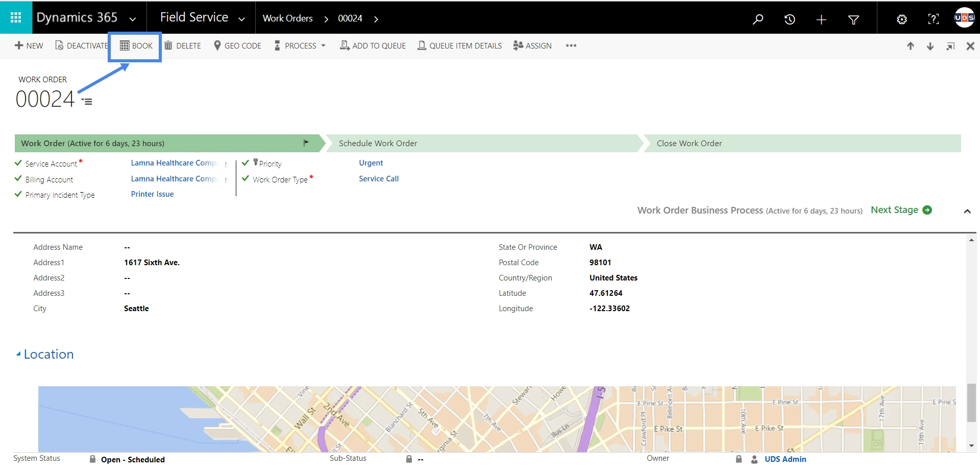Click DELETE in the command bar

[x=183, y=45]
